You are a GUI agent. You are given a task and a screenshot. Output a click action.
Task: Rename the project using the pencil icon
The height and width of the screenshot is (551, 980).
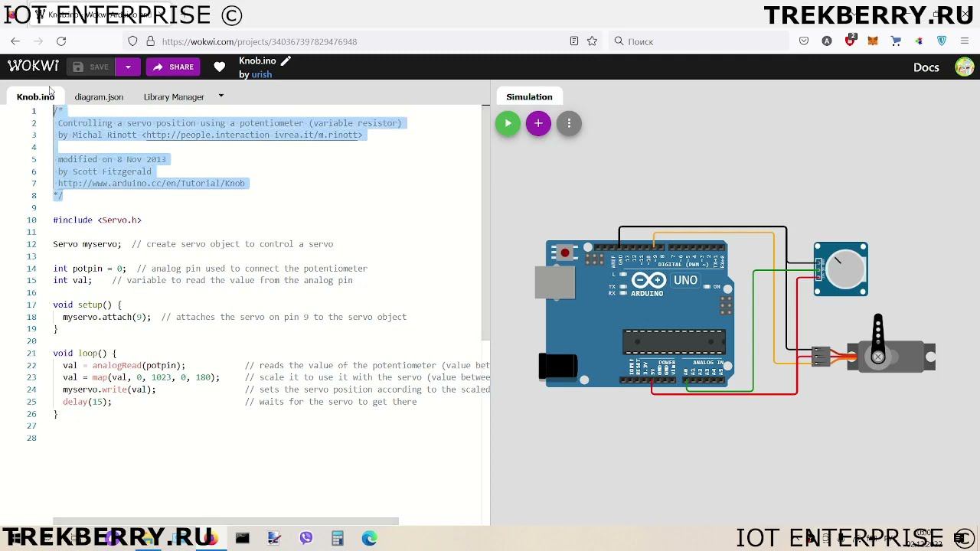286,60
